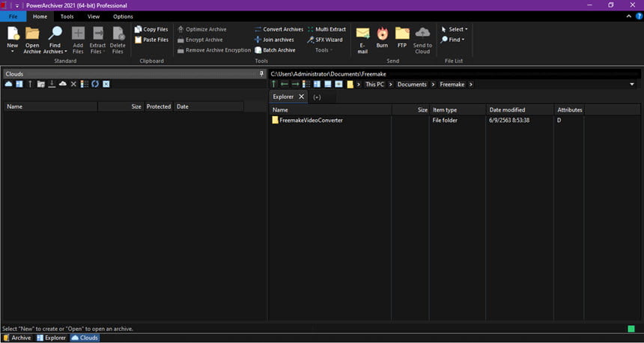The height and width of the screenshot is (343, 644).
Task: Click the up arrow icon in Clouds toolbar
Action: click(30, 84)
